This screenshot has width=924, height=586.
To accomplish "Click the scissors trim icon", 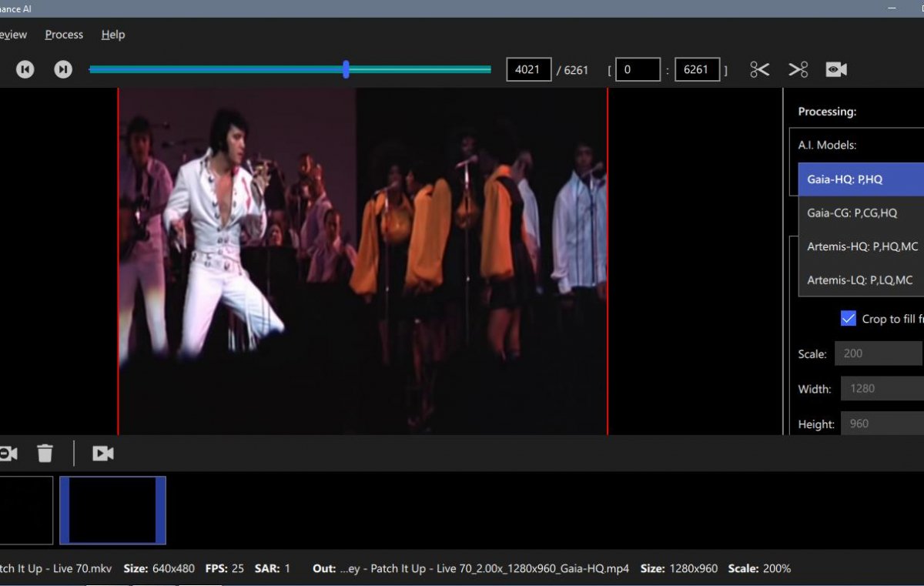I will click(759, 69).
